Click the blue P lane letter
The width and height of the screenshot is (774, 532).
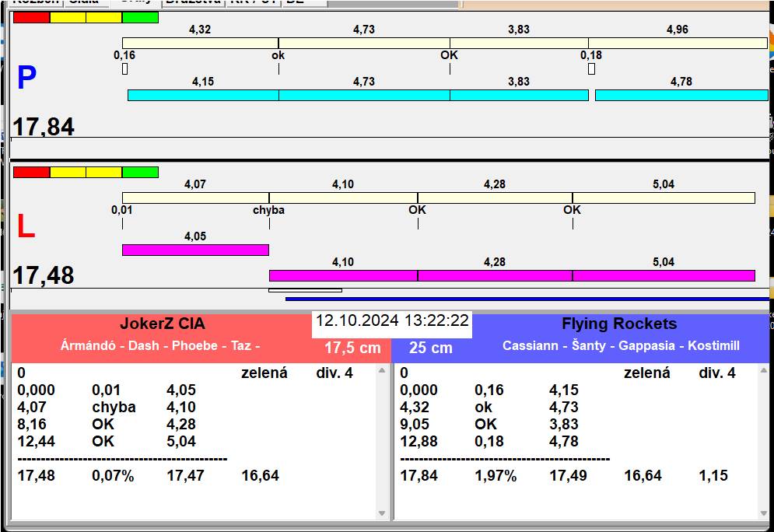tap(26, 78)
